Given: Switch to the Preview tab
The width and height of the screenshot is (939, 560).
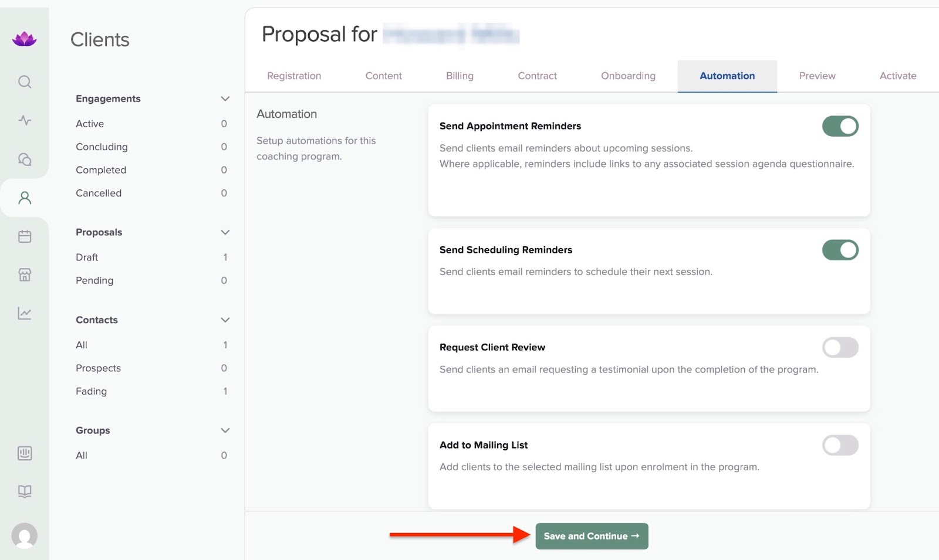Looking at the screenshot, I should coord(817,76).
